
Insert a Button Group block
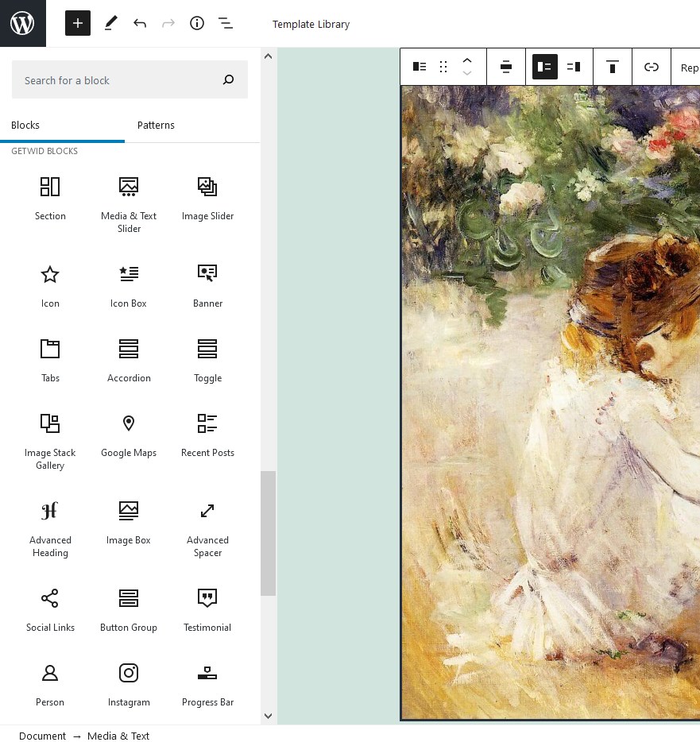[129, 612]
